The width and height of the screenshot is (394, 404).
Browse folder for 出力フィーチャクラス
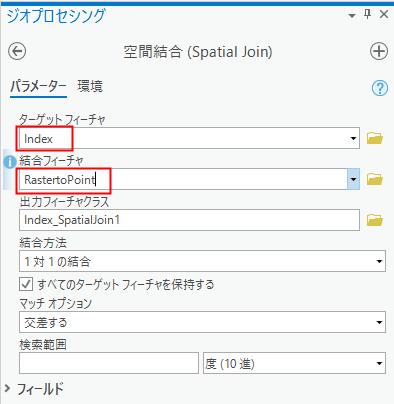[x=375, y=220]
